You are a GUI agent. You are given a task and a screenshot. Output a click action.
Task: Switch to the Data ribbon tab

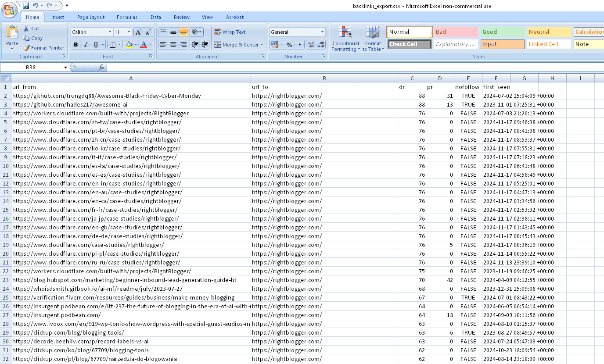click(156, 17)
